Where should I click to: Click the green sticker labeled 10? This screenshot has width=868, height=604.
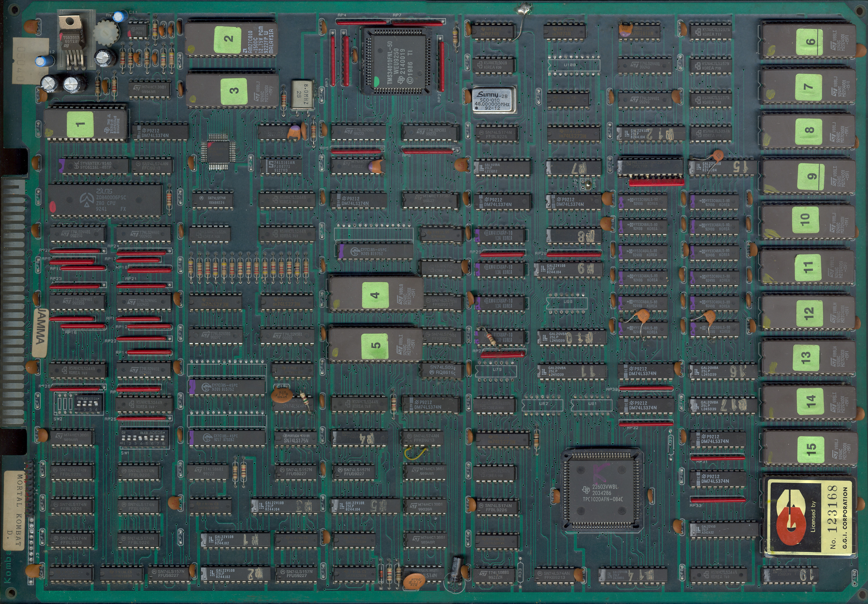coord(805,219)
